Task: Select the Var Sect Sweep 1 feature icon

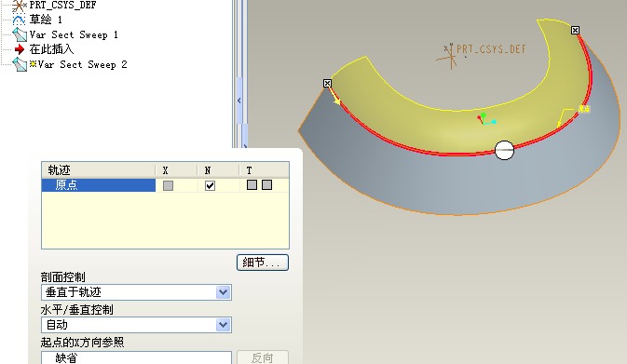Action: point(20,34)
